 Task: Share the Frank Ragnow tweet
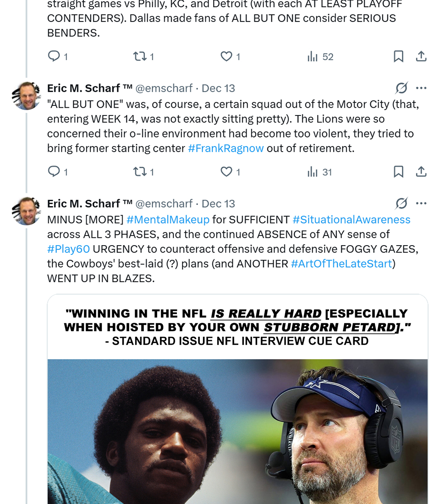tap(421, 172)
